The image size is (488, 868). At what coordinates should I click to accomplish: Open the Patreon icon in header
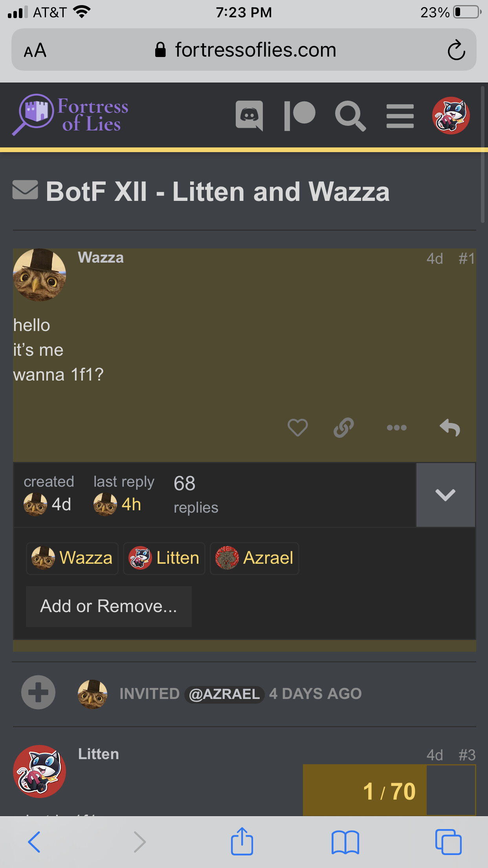click(300, 116)
